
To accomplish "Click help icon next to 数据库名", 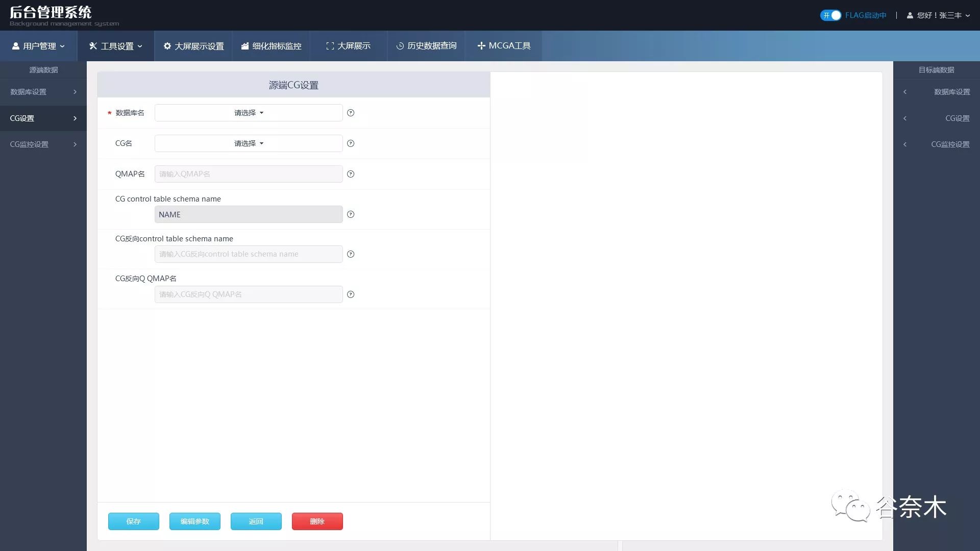I will (x=351, y=113).
